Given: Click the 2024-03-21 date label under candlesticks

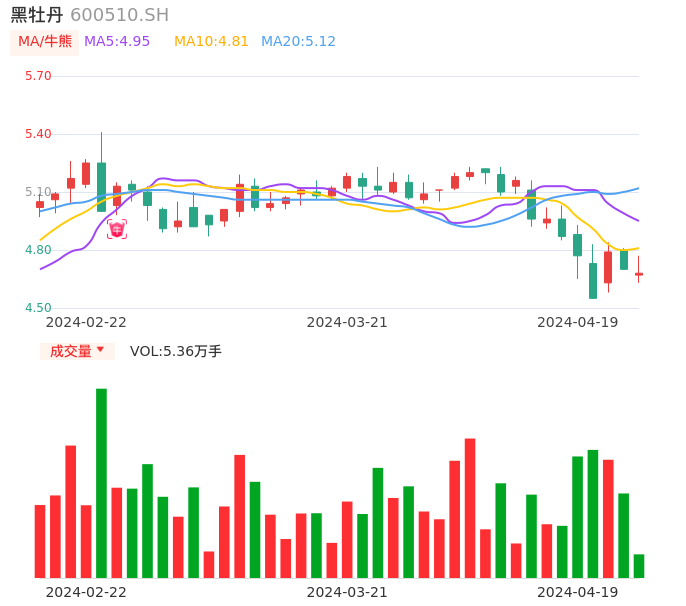Looking at the screenshot, I should 347,322.
